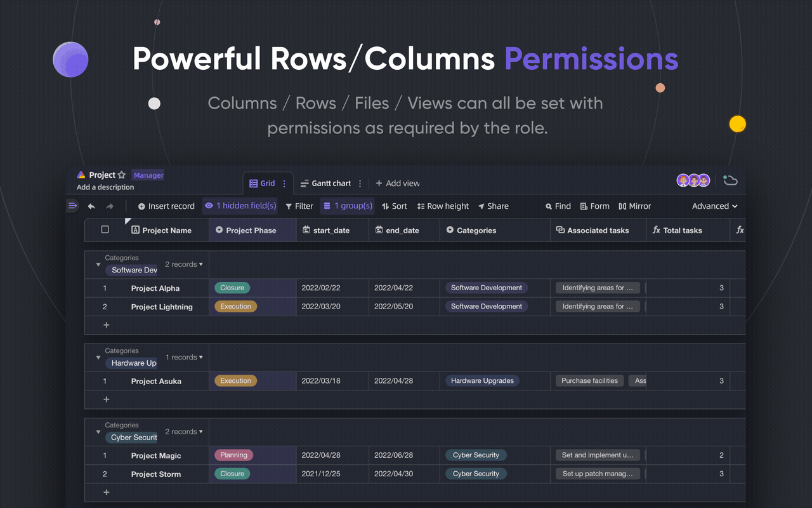Share this view
This screenshot has width=812, height=508.
[493, 206]
